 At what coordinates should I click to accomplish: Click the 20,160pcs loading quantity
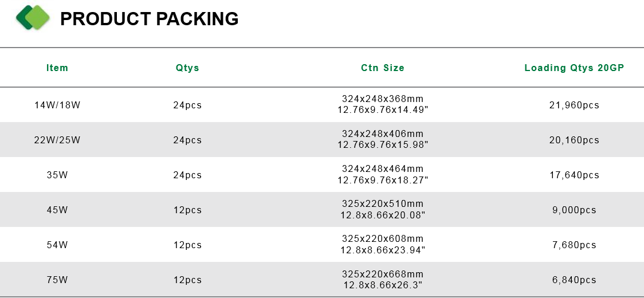point(574,140)
